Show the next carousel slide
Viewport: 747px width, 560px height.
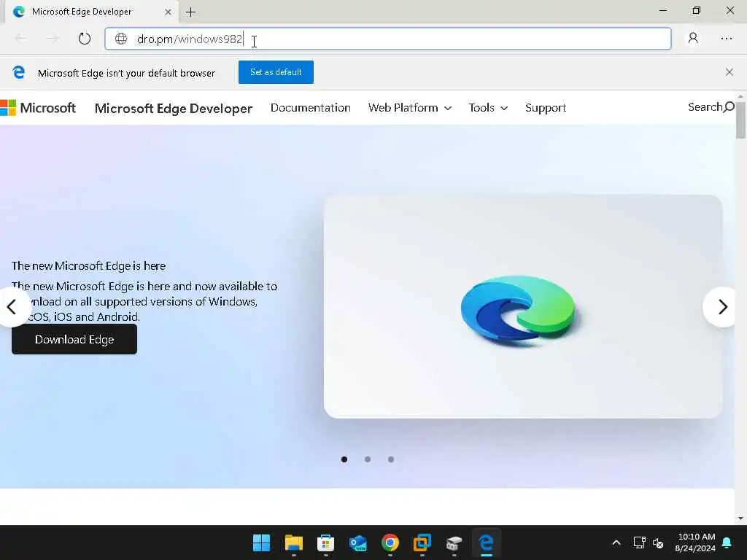[x=721, y=307]
